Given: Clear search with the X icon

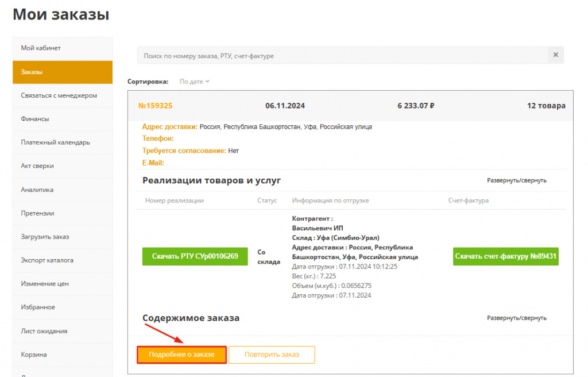Looking at the screenshot, I should click(x=555, y=55).
